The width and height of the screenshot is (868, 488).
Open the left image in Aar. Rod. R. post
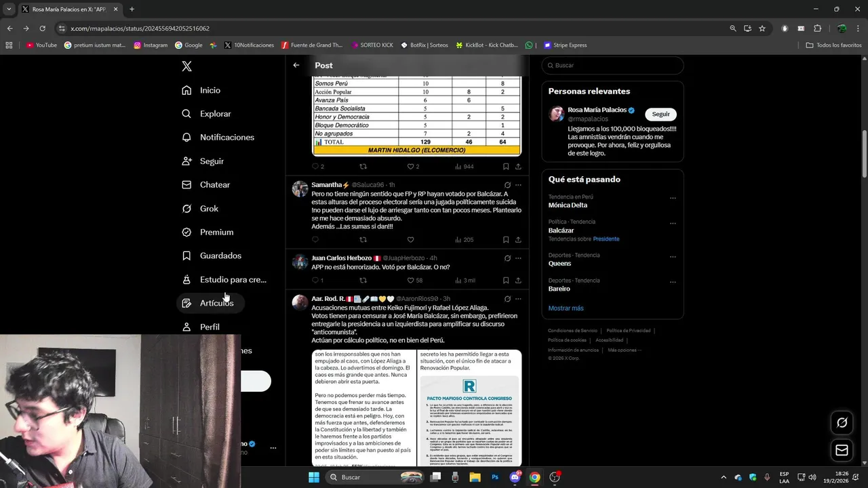click(x=364, y=407)
